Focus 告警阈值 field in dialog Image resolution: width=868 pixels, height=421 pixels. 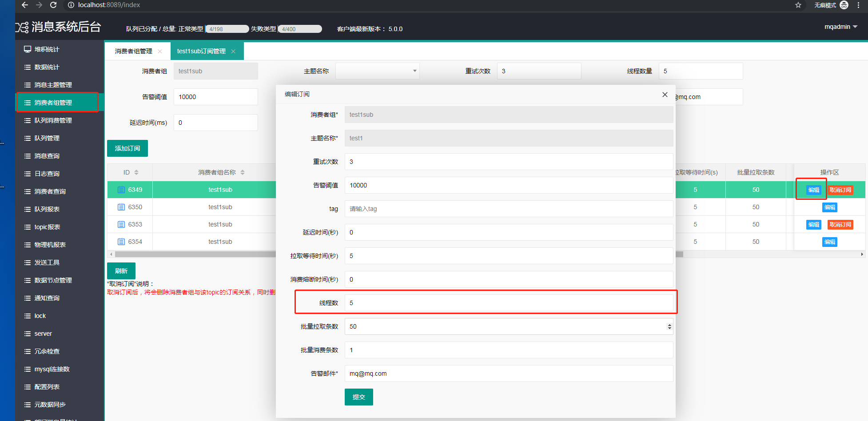pos(509,185)
